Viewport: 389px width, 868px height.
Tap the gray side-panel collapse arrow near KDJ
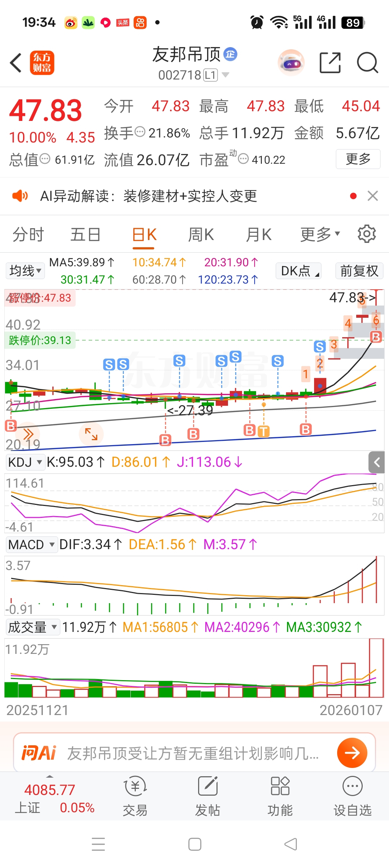click(377, 462)
